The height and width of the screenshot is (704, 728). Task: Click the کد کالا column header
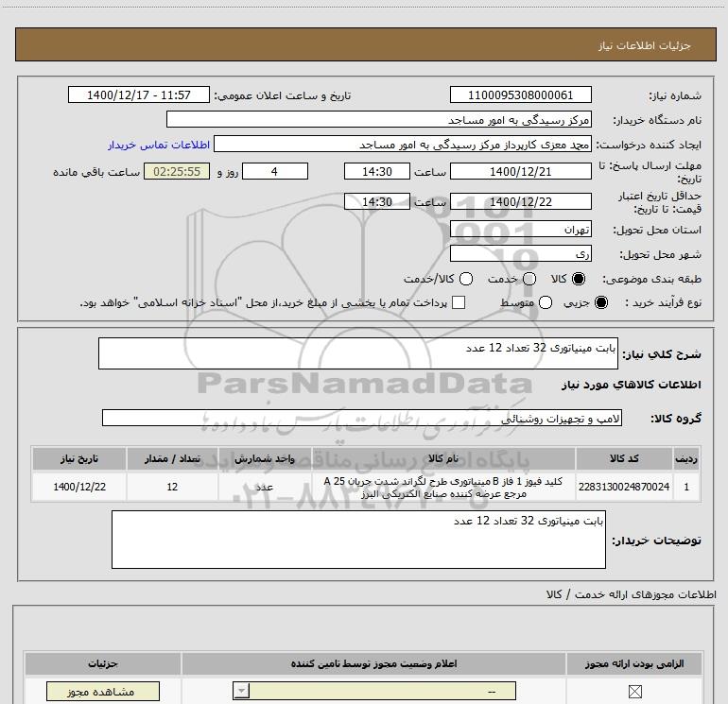[624, 458]
